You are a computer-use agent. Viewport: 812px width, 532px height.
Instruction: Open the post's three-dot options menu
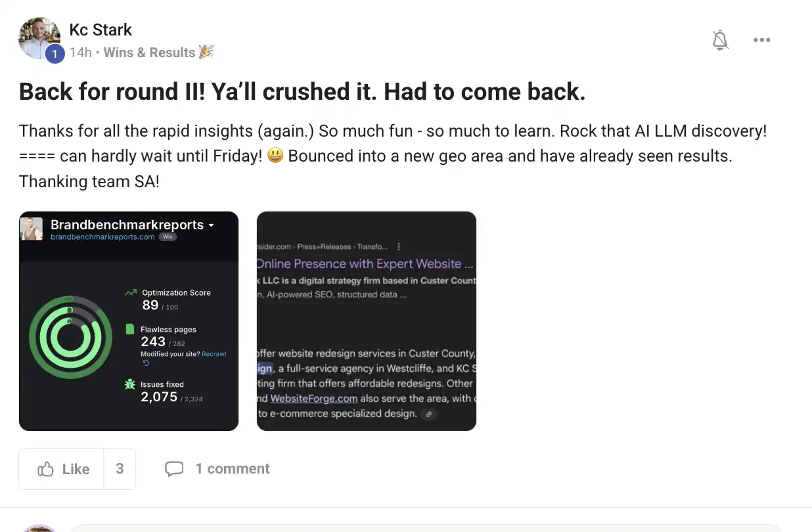coord(761,41)
